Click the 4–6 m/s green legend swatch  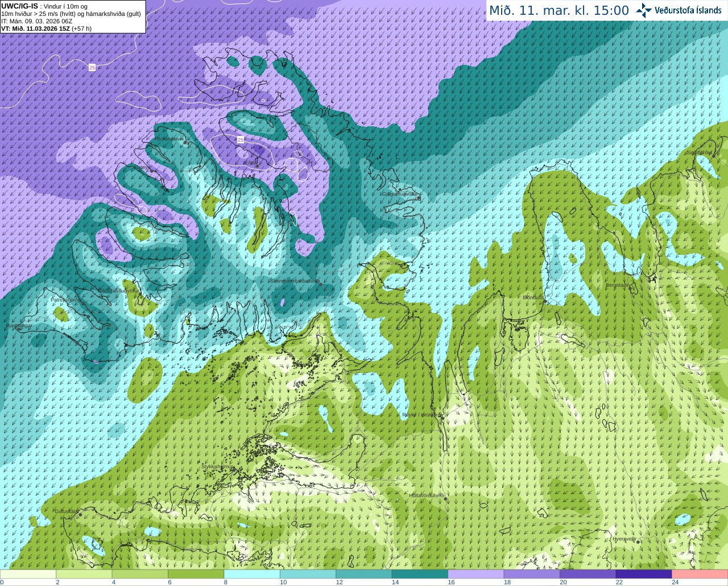coord(140,574)
